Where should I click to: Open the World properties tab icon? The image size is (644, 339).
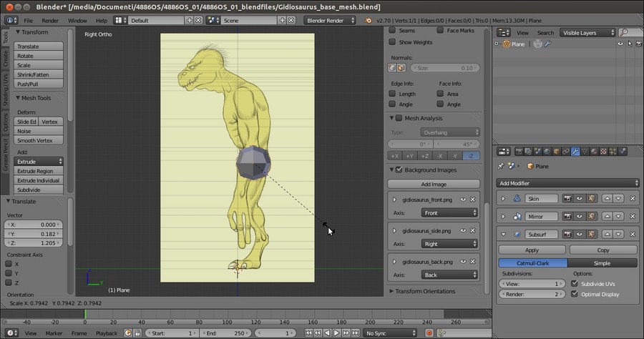(x=547, y=152)
